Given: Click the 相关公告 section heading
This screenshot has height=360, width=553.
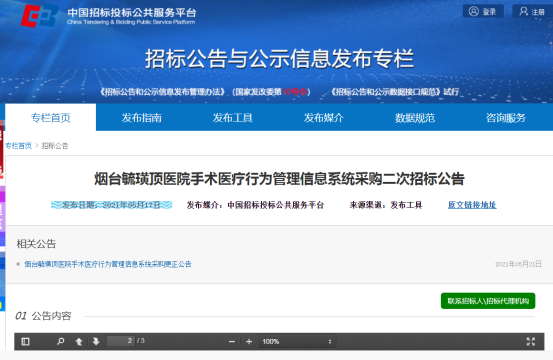Looking at the screenshot, I should pyautogui.click(x=36, y=244).
